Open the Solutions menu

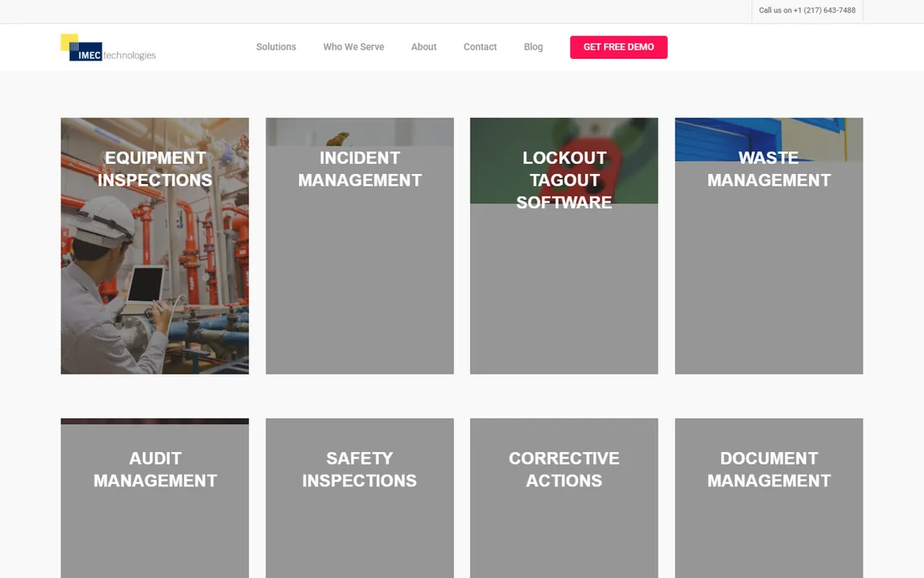coord(276,47)
